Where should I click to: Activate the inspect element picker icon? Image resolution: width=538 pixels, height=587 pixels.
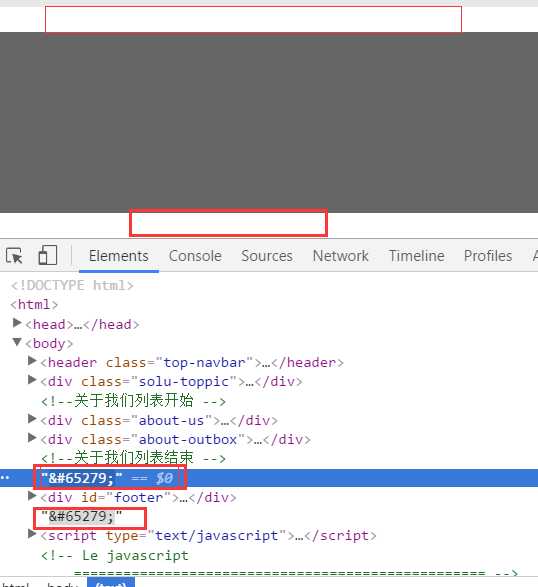coord(15,256)
